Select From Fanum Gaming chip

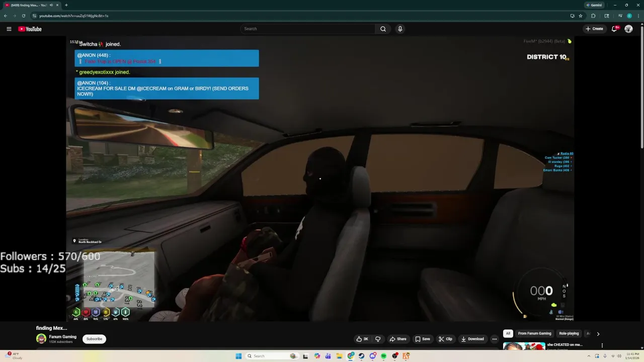click(x=534, y=333)
